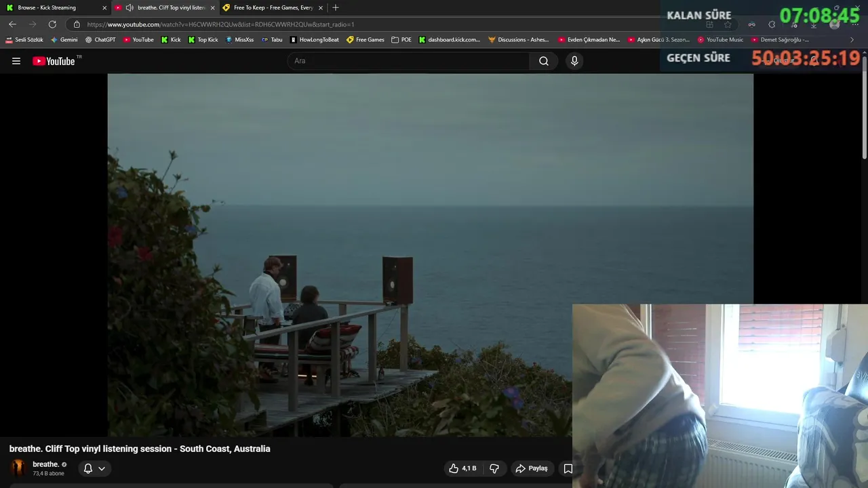Mute tab via speaker icon on YouTube tab
This screenshot has width=868, height=488.
pos(130,7)
